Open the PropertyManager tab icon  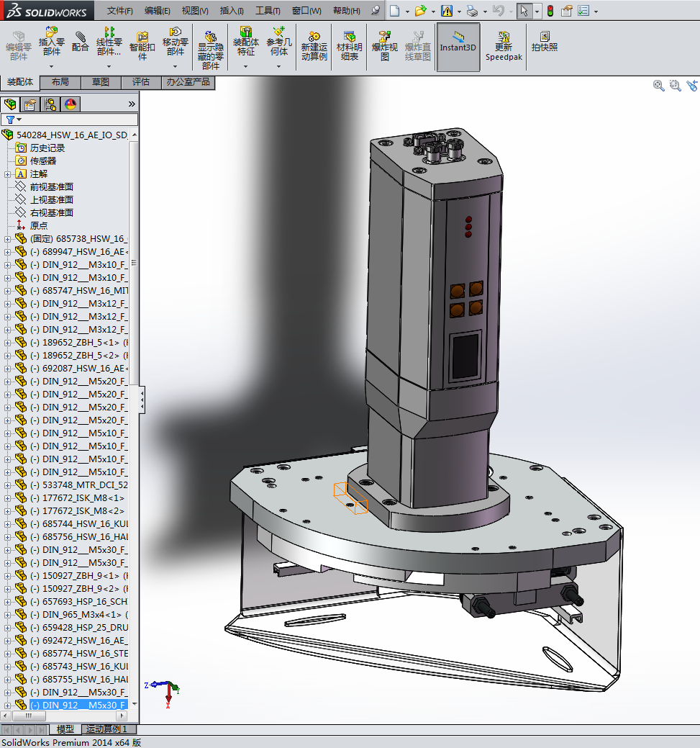click(x=30, y=104)
